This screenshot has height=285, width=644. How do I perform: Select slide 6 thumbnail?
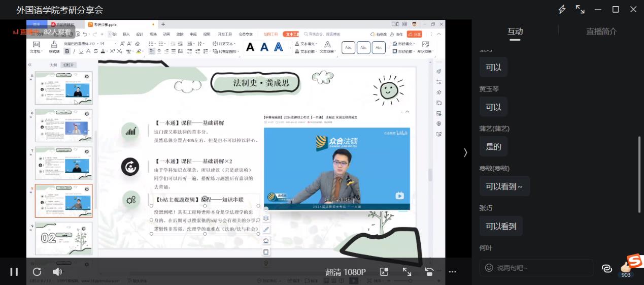[x=63, y=125]
